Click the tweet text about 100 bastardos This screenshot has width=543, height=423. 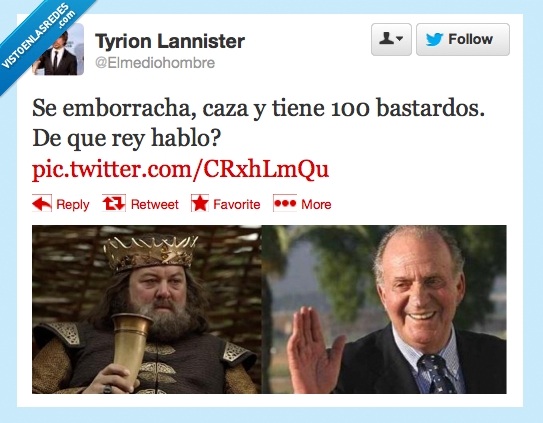pyautogui.click(x=258, y=123)
